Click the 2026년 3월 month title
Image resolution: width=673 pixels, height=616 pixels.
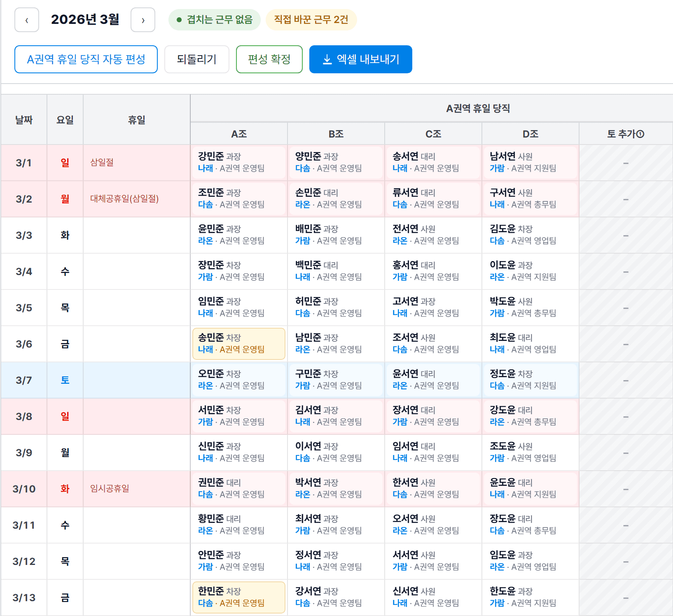85,19
